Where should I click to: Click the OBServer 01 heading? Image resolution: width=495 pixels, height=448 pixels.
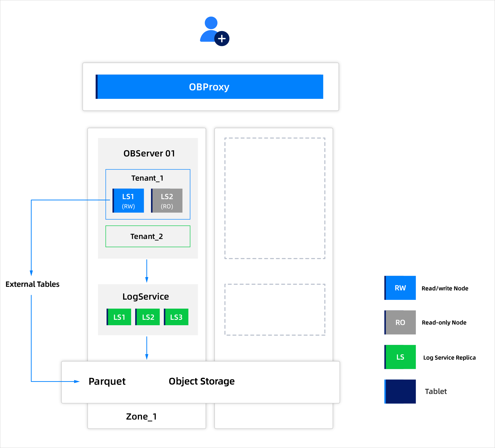tap(149, 154)
